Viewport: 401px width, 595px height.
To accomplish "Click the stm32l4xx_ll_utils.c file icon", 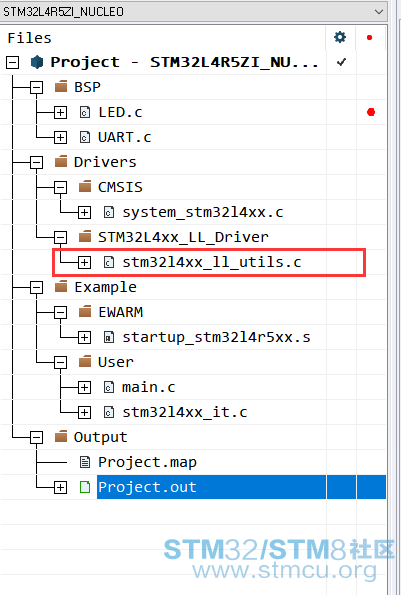I will pos(109,262).
